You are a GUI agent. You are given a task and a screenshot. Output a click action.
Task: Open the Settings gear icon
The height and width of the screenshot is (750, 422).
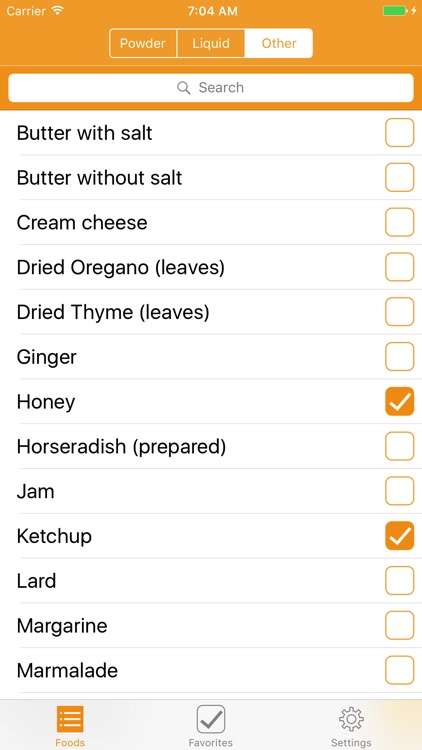351,718
